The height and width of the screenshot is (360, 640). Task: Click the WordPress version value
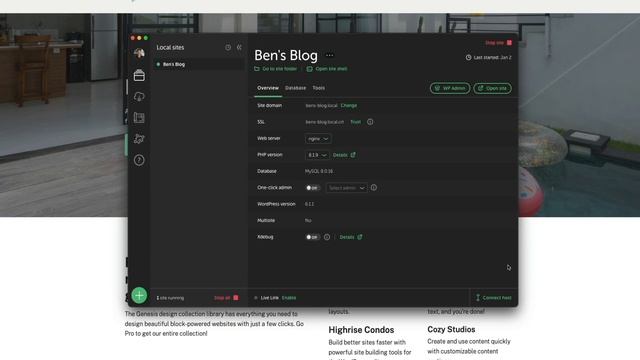pos(309,204)
